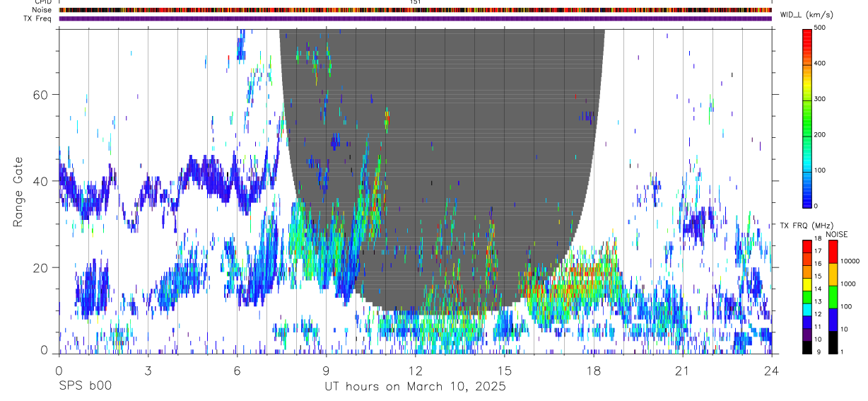The height and width of the screenshot is (401, 868).
Task: Click the 9 hour tick on the UT axis
Action: tap(326, 371)
